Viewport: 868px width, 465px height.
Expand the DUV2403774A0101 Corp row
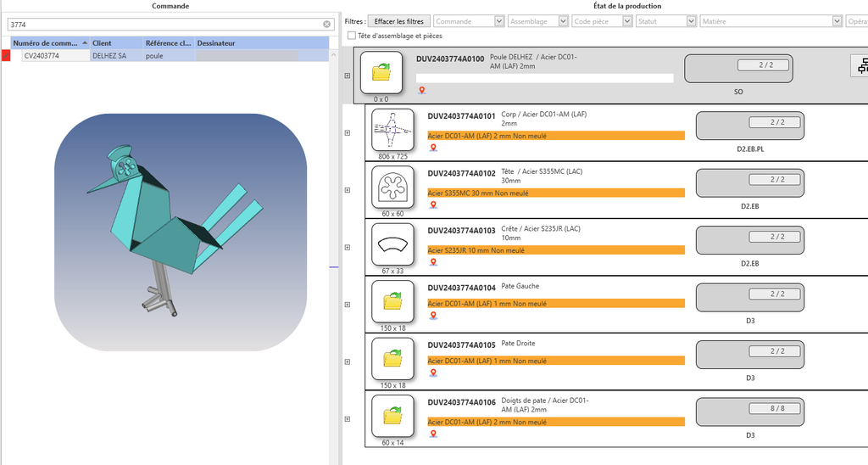[348, 132]
